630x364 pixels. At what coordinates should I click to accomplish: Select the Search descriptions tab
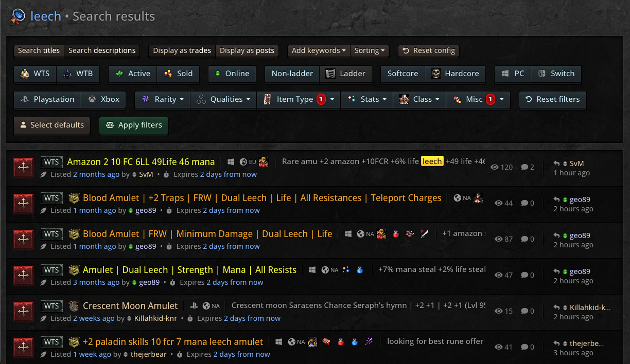click(102, 51)
